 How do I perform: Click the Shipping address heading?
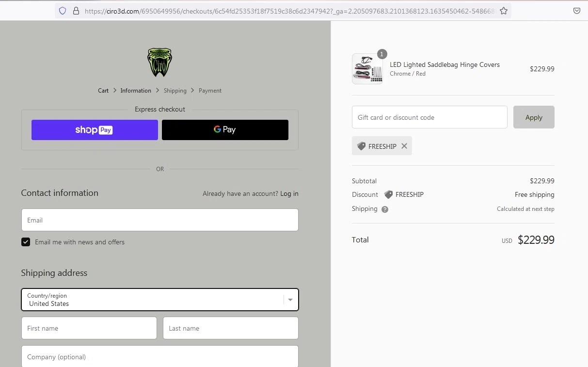coord(54,273)
